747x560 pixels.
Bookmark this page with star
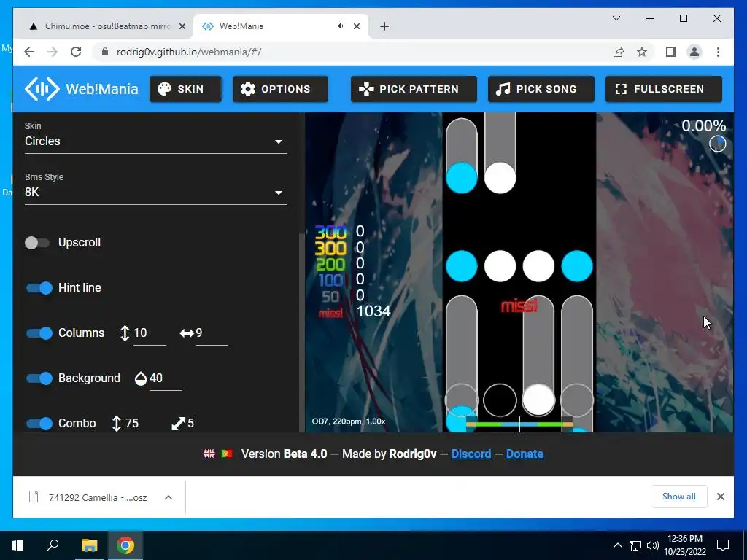pos(642,52)
